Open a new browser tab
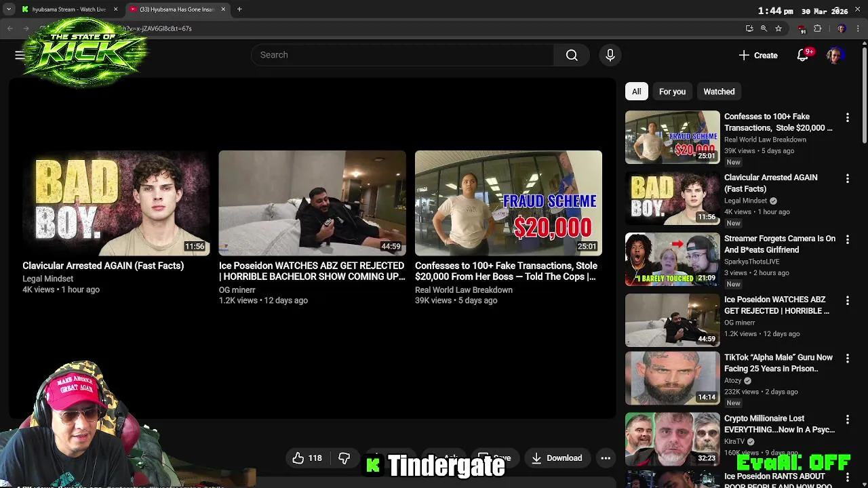Viewport: 868px width, 488px height. pyautogui.click(x=239, y=9)
